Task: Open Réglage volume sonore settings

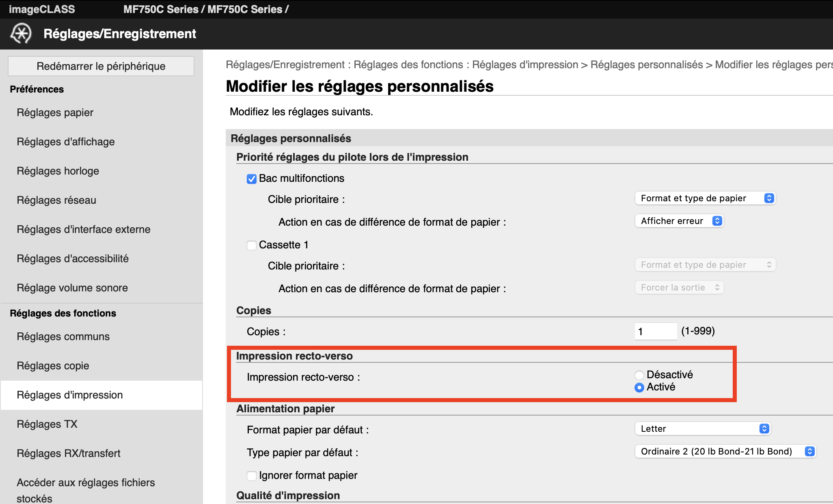Action: click(72, 288)
